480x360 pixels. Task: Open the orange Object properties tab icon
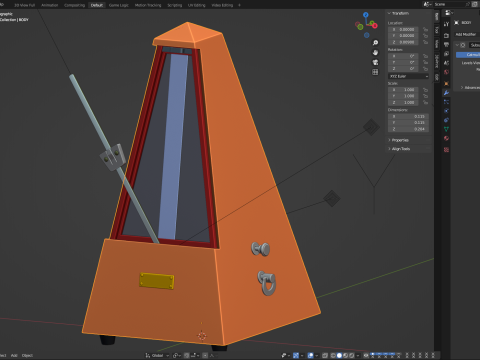[x=446, y=83]
